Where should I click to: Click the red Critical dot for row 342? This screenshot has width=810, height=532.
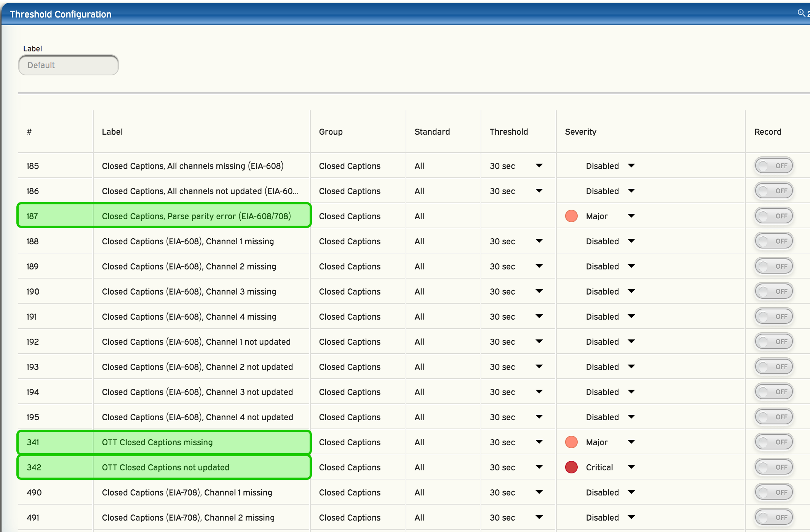[x=571, y=467]
